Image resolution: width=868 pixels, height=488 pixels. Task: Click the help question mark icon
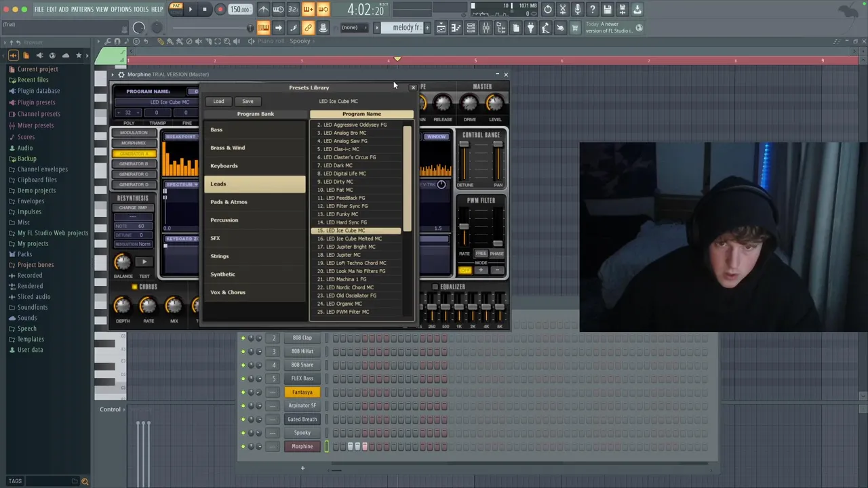[593, 9]
